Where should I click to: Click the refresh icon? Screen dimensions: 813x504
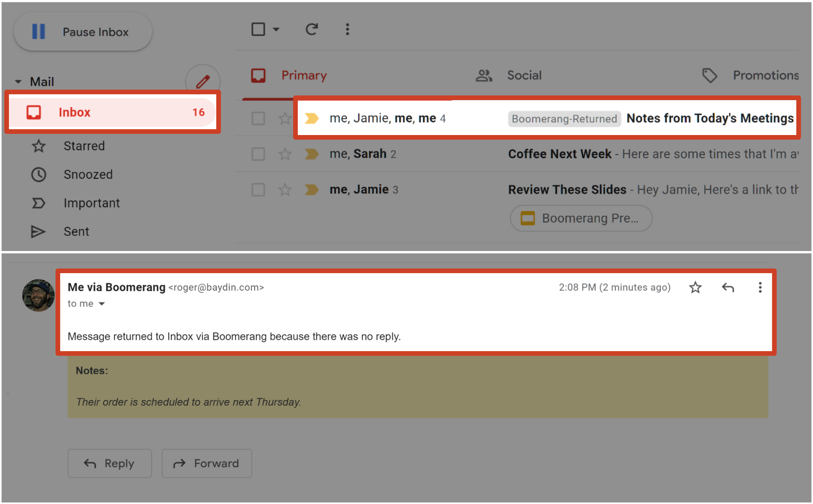(312, 29)
